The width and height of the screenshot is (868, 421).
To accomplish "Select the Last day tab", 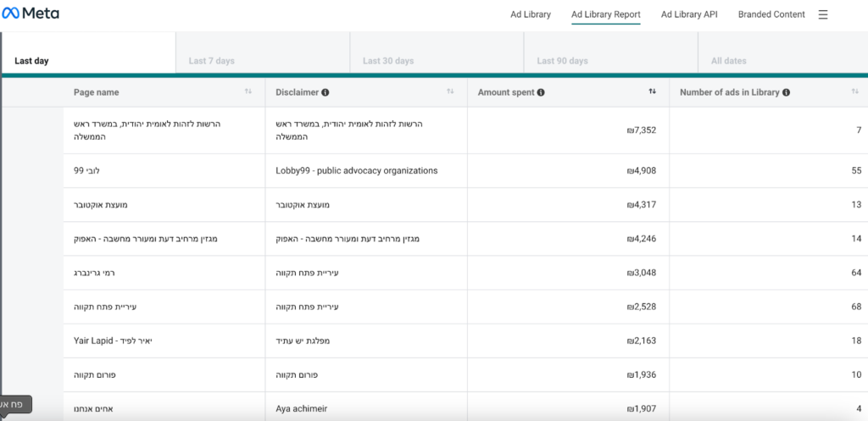I will 31,61.
